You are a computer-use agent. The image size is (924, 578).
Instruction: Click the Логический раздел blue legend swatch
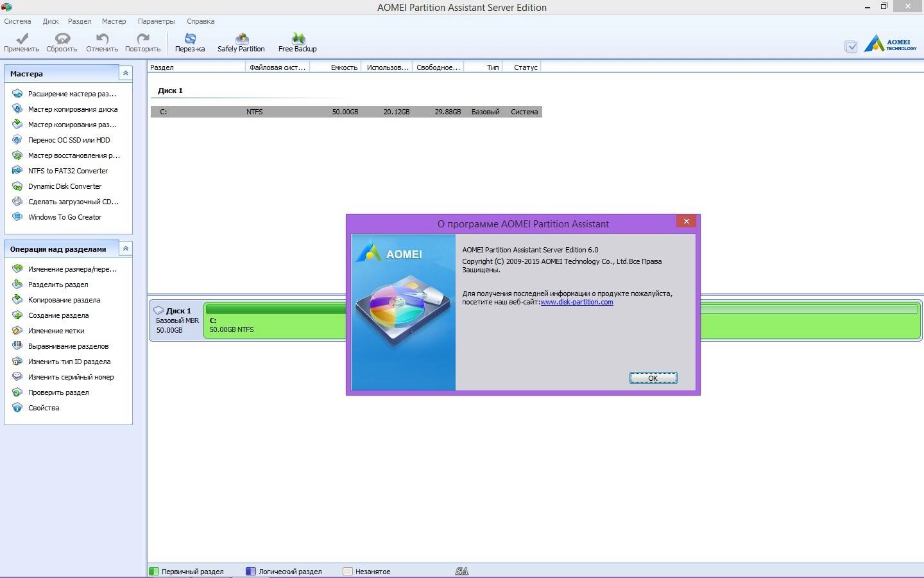point(251,571)
